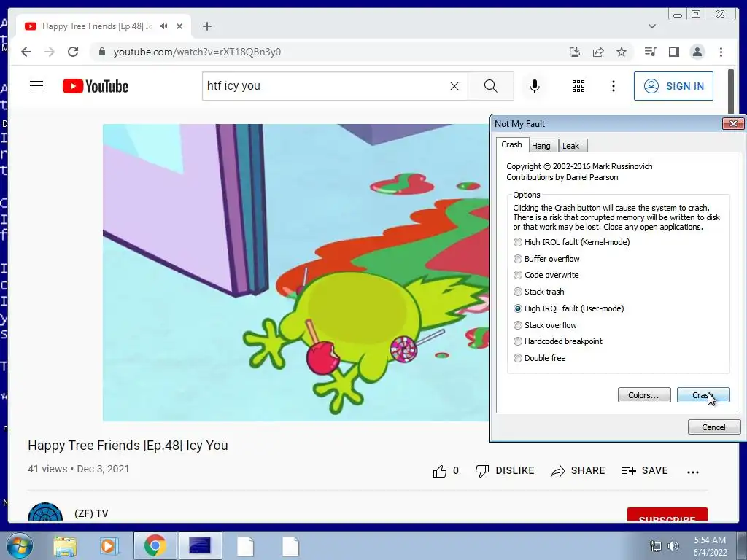Share this page from address bar

(x=598, y=52)
